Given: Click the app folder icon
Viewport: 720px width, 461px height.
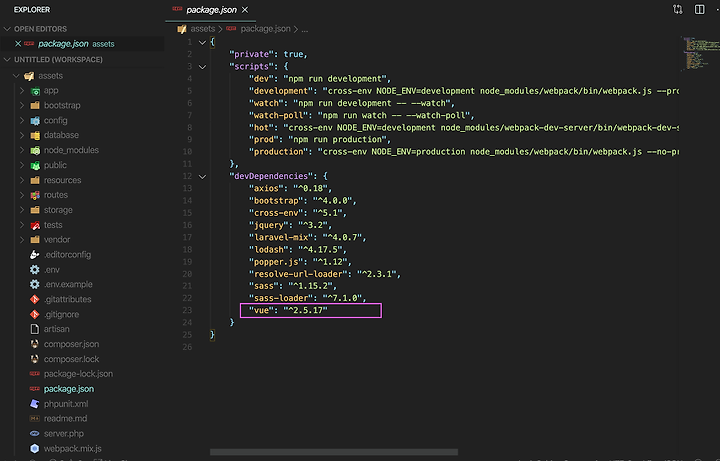Looking at the screenshot, I should coord(35,91).
